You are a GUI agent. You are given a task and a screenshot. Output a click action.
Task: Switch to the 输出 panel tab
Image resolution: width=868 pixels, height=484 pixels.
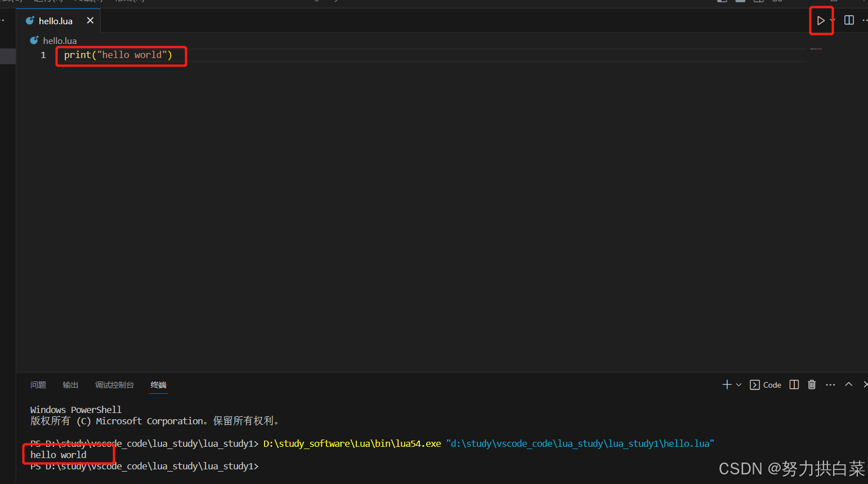click(70, 385)
